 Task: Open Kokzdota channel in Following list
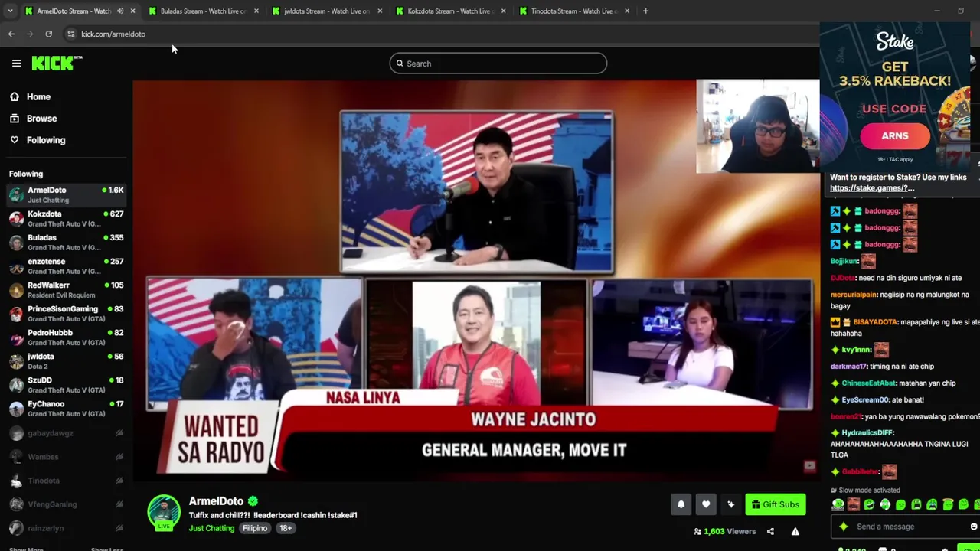pyautogui.click(x=67, y=219)
